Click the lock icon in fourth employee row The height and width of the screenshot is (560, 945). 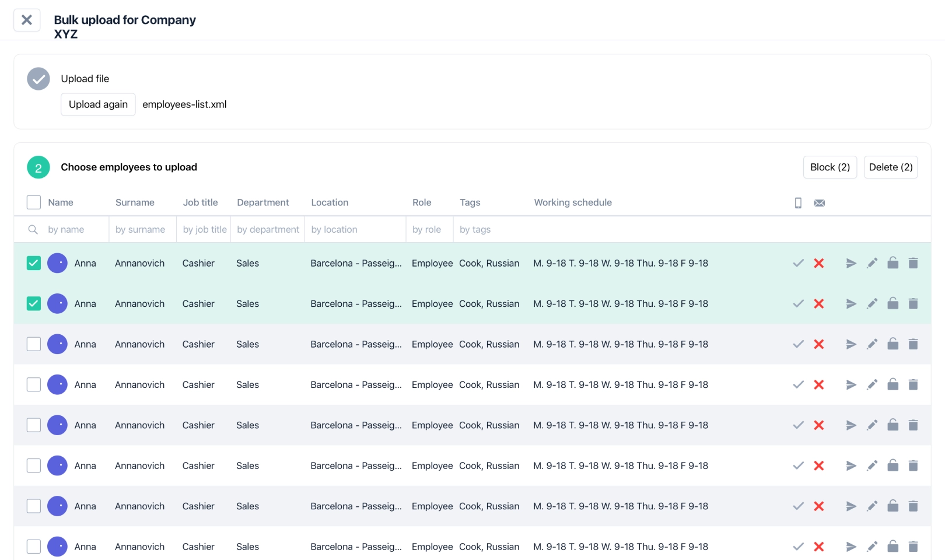click(x=892, y=384)
